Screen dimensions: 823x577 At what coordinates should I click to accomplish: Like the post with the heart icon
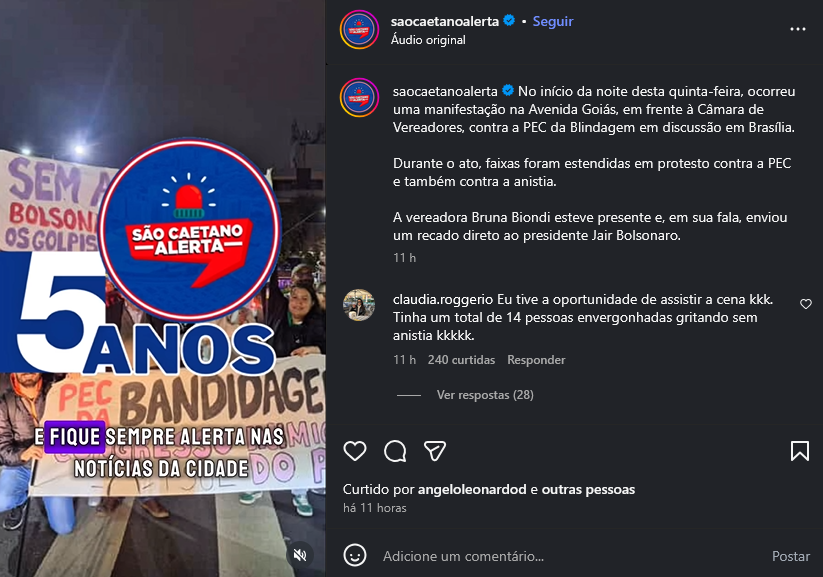click(355, 451)
